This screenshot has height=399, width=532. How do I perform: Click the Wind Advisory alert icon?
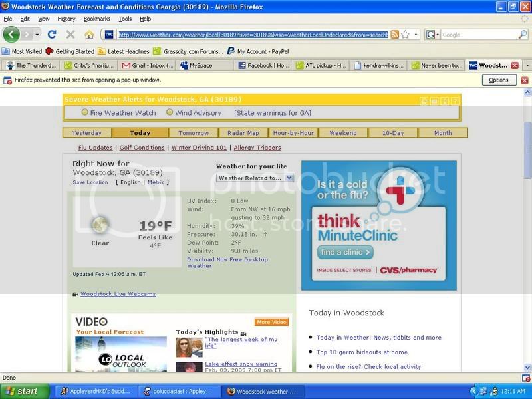tap(170, 112)
